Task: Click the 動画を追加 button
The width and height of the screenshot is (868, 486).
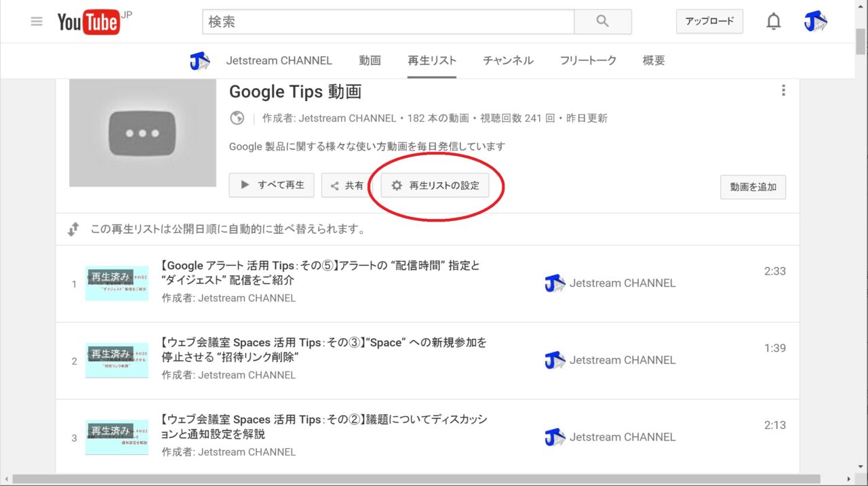Action: point(753,187)
